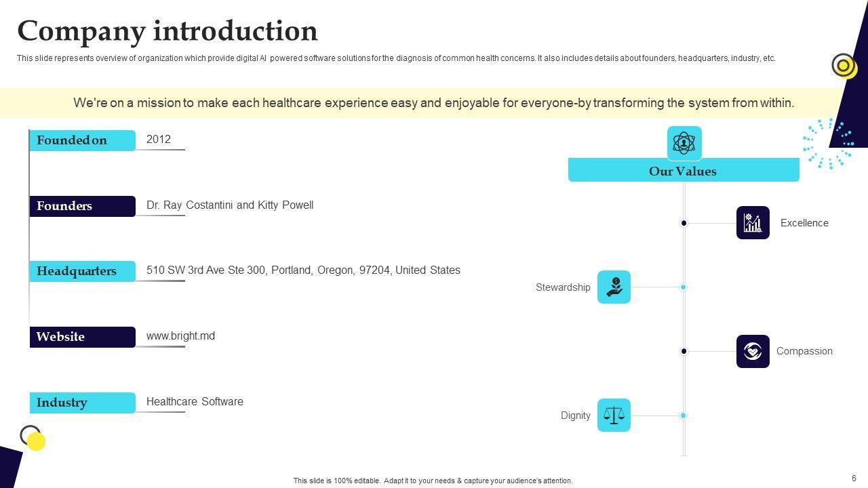Click the Founders label box
The width and height of the screenshot is (868, 488).
point(82,206)
